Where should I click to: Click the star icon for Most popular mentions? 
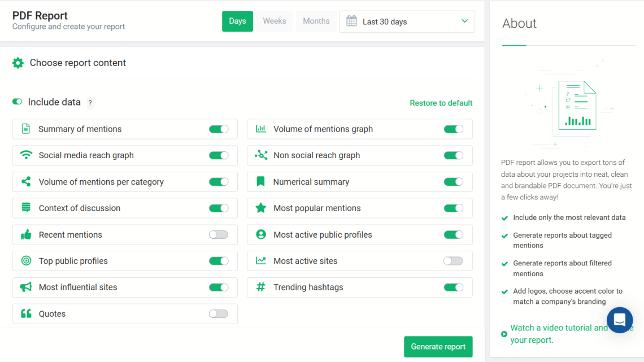260,208
